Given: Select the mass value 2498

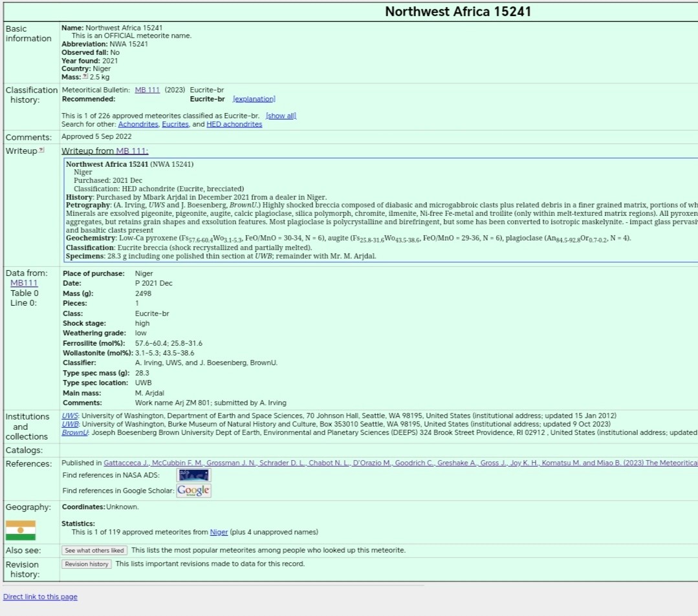Looking at the screenshot, I should coord(144,293).
